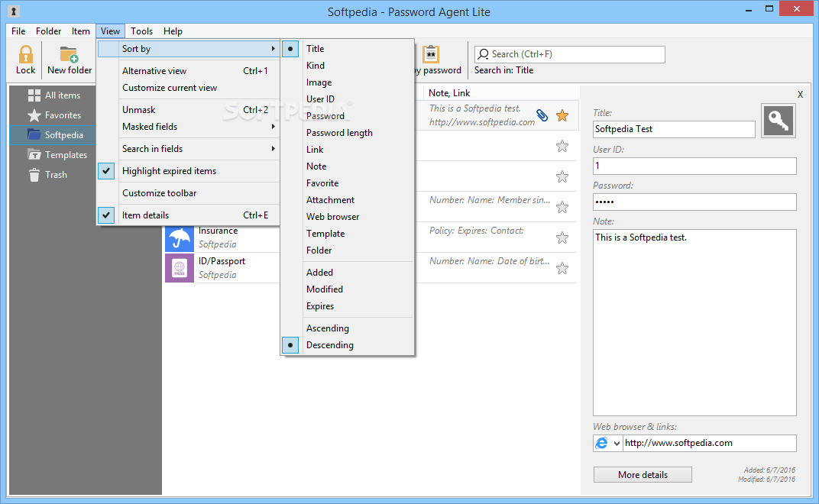Screen dimensions: 819x504
Task: Click the Lock padlock icon
Action: (x=25, y=54)
